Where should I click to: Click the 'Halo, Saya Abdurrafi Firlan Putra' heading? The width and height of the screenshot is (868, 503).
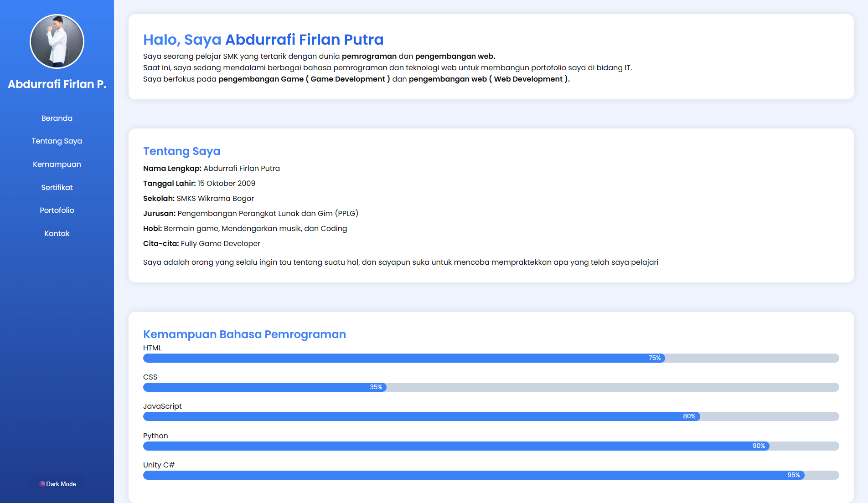click(263, 40)
